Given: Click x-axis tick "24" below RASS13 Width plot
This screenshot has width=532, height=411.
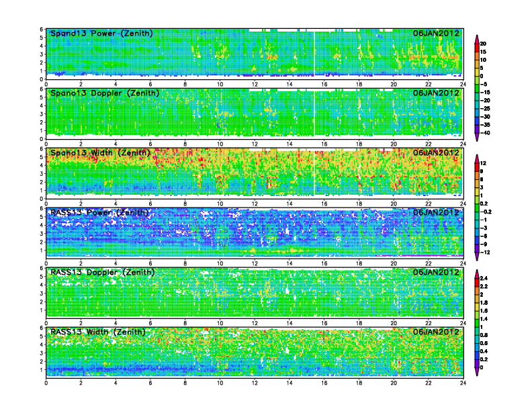Looking at the screenshot, I should (x=463, y=383).
